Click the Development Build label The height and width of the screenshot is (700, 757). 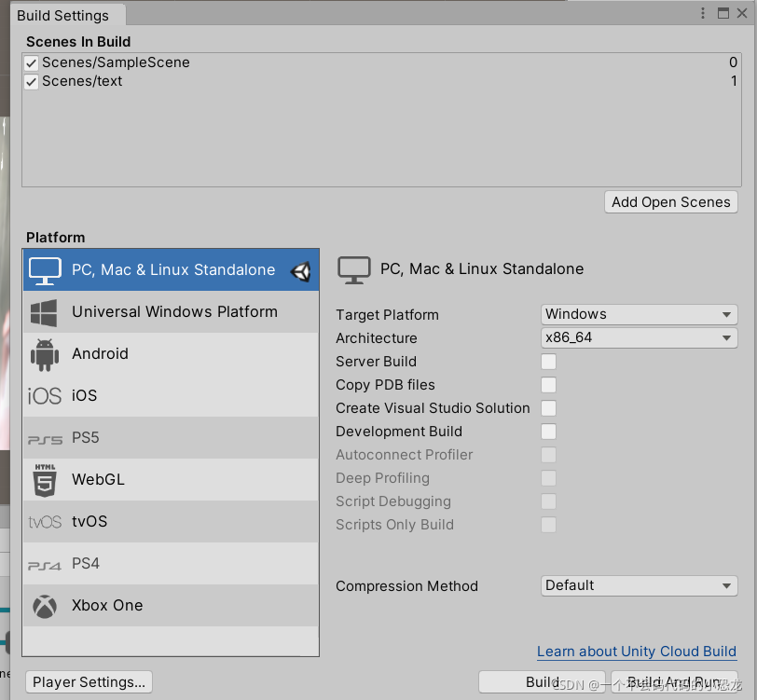click(x=399, y=432)
